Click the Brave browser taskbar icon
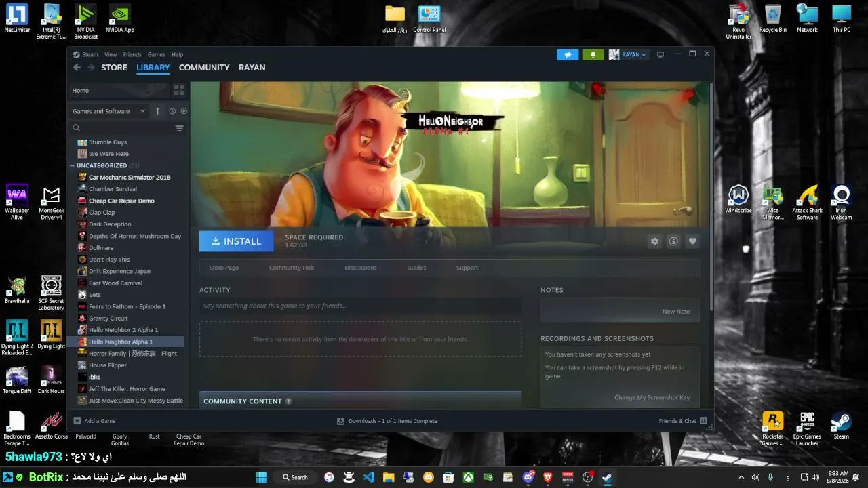 coord(548,477)
